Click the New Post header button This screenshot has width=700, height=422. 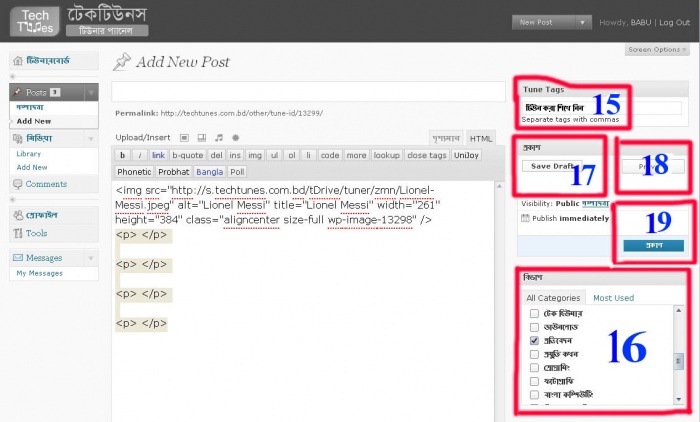(544, 22)
